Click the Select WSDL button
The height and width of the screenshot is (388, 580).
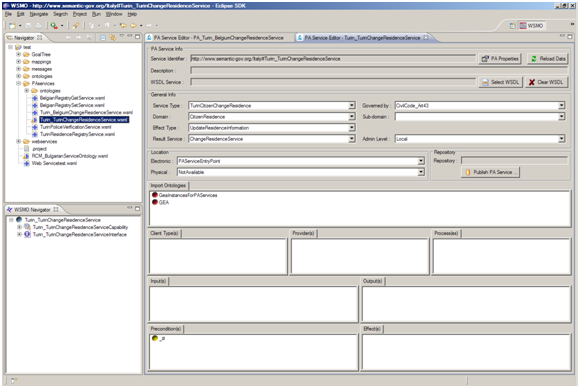[x=500, y=82]
